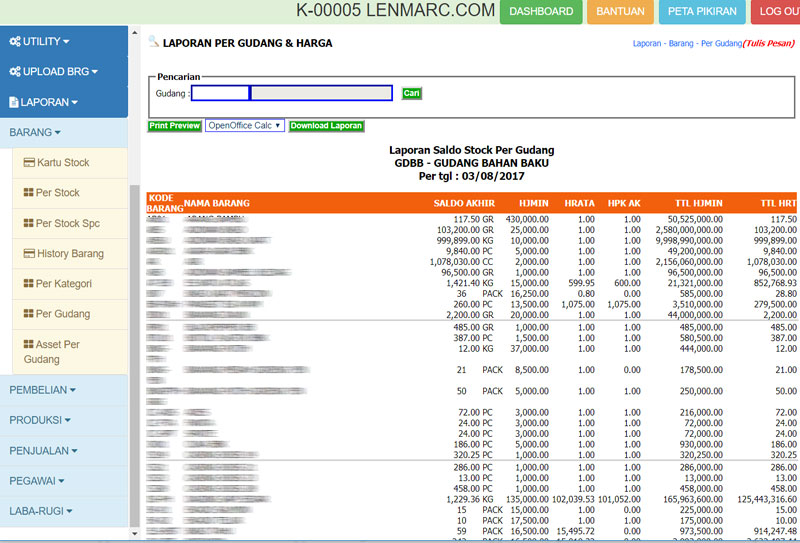
Task: Click the Kartu Stock card icon
Action: pyautogui.click(x=29, y=162)
